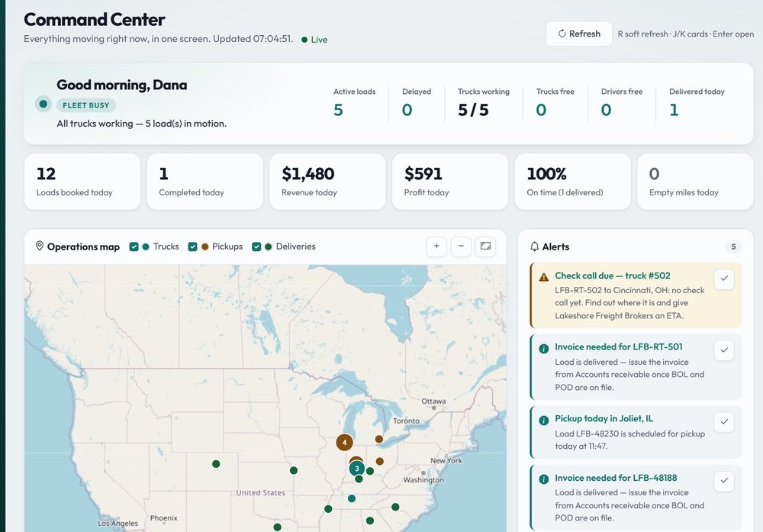Click the Ottawa label on the map
This screenshot has width=763, height=532.
tap(433, 401)
